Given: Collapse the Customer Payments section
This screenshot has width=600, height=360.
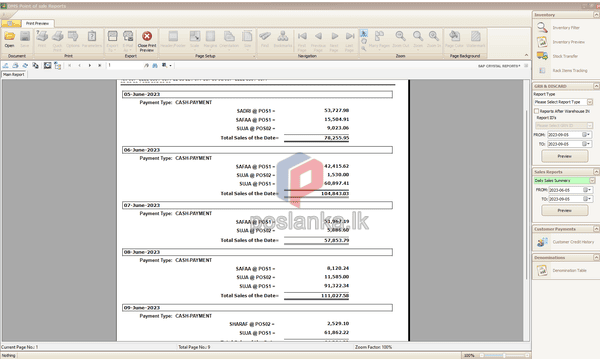Looking at the screenshot, I should tap(596, 229).
